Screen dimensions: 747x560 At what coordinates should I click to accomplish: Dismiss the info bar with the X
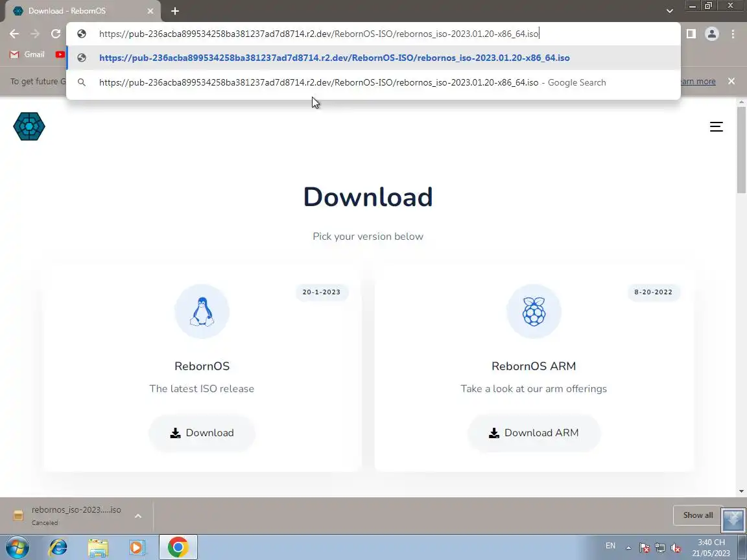pos(731,82)
